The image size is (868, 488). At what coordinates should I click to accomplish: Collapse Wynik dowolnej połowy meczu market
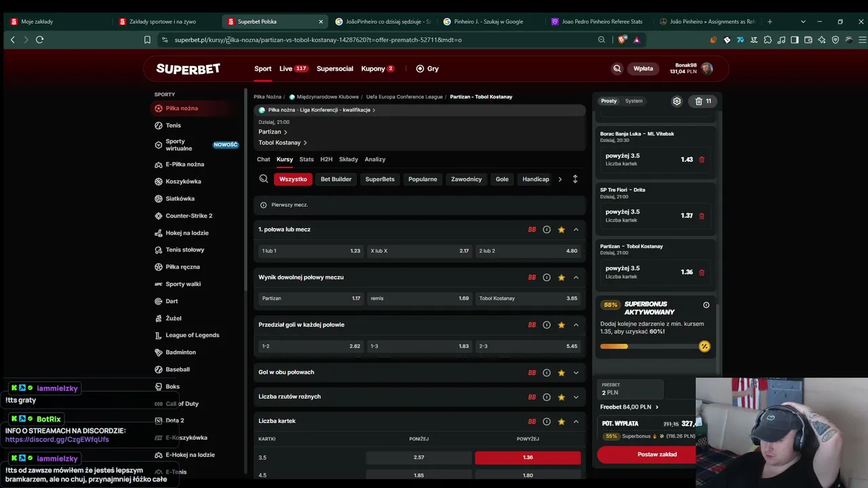576,277
